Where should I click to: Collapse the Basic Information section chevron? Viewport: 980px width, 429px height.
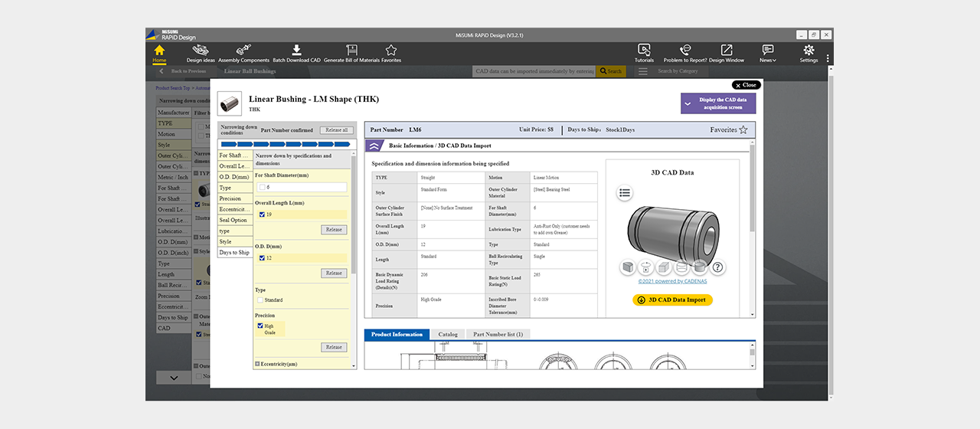tap(375, 146)
